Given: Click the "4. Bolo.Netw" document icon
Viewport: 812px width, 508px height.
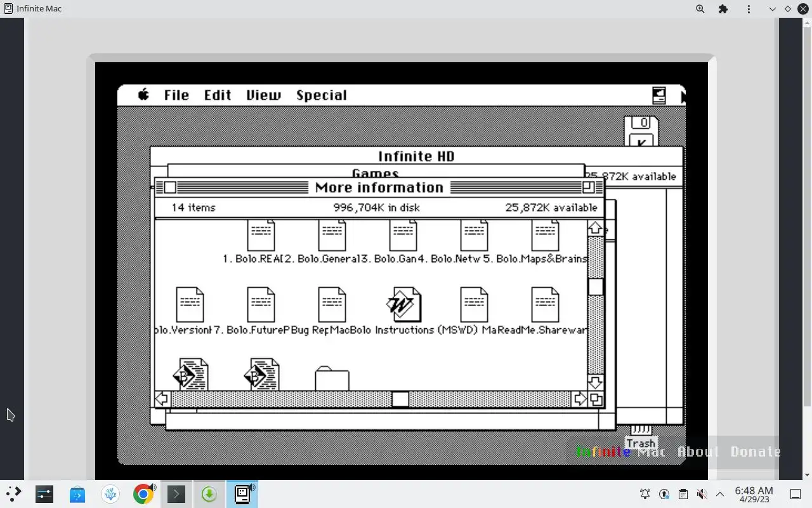Looking at the screenshot, I should tap(474, 236).
